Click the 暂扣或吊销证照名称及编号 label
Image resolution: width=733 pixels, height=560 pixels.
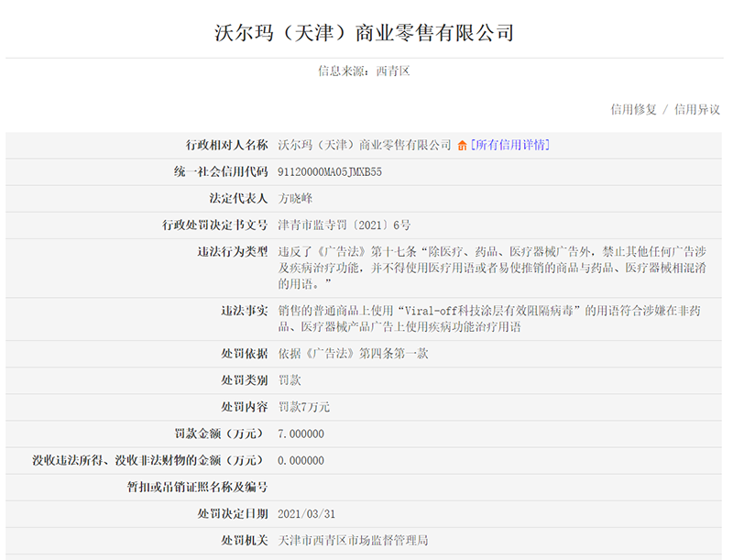[x=198, y=487]
